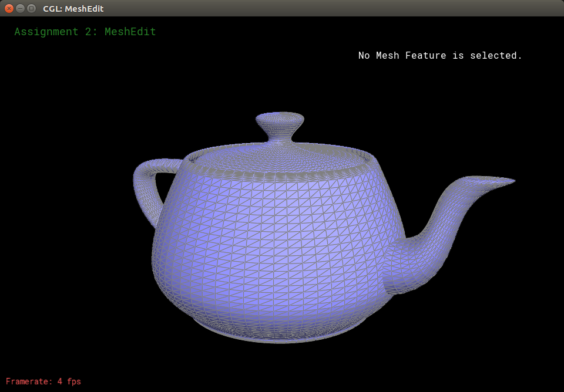Select the handle's top attachment to the body
Image resolution: width=564 pixels, height=392 pixels.
coord(175,164)
